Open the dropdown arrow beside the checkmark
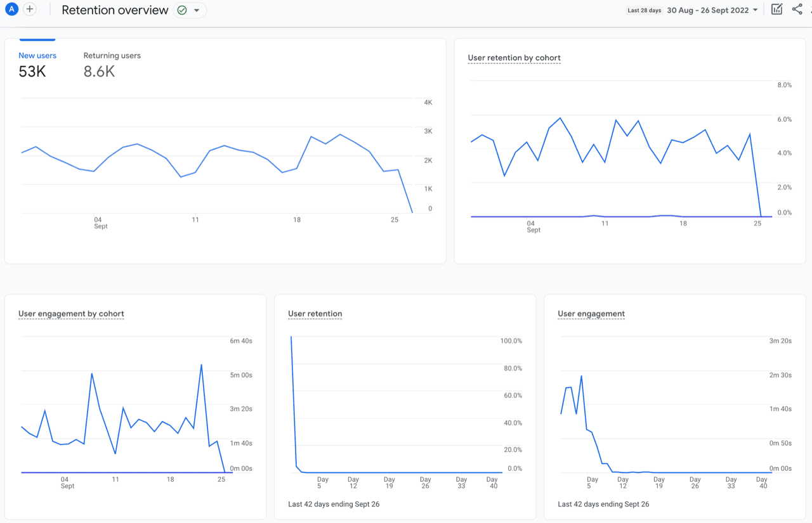The width and height of the screenshot is (812, 523). point(197,10)
